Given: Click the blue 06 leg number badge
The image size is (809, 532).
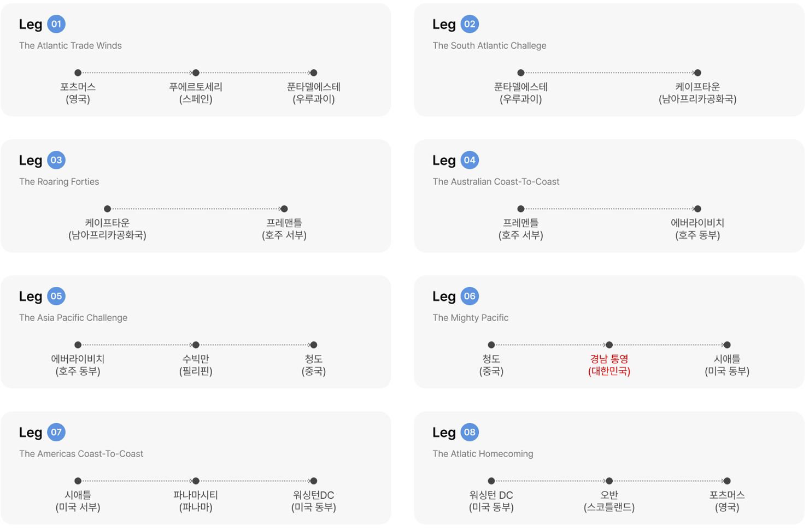Looking at the screenshot, I should (x=470, y=296).
